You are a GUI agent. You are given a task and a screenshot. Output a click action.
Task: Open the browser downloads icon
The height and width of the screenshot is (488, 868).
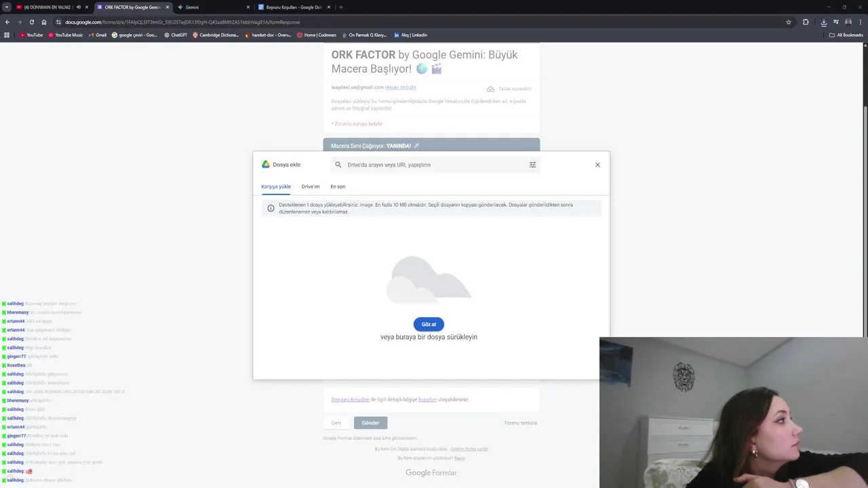pos(823,22)
